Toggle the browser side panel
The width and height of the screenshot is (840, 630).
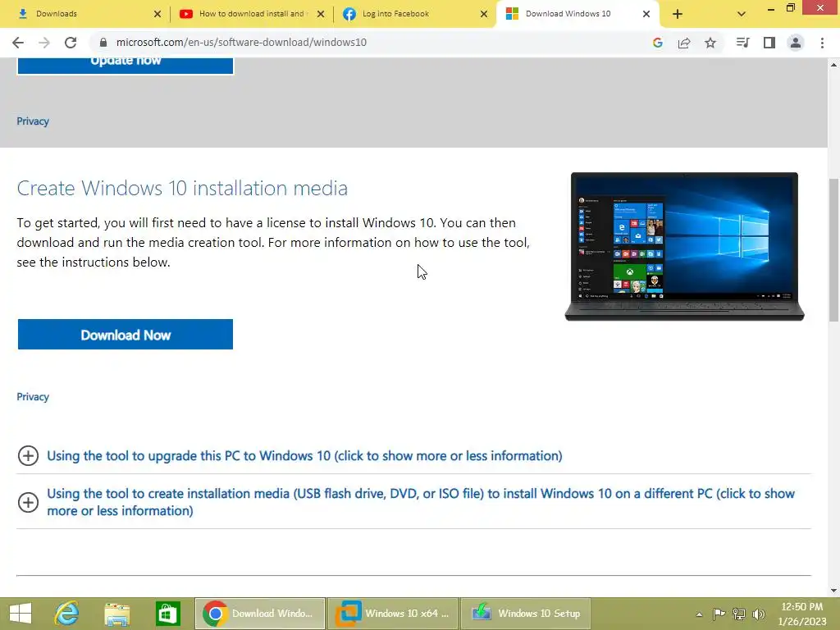pyautogui.click(x=769, y=43)
